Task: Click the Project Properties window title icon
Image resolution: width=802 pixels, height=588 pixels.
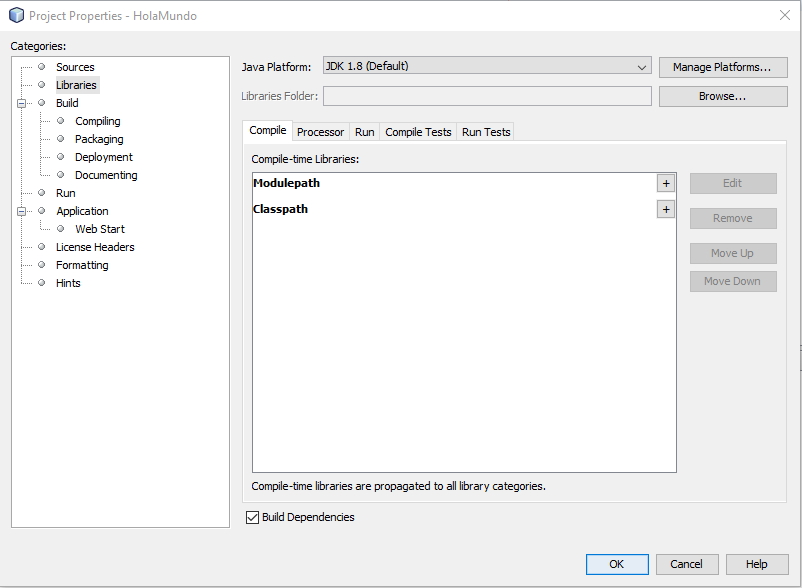Action: (x=16, y=16)
